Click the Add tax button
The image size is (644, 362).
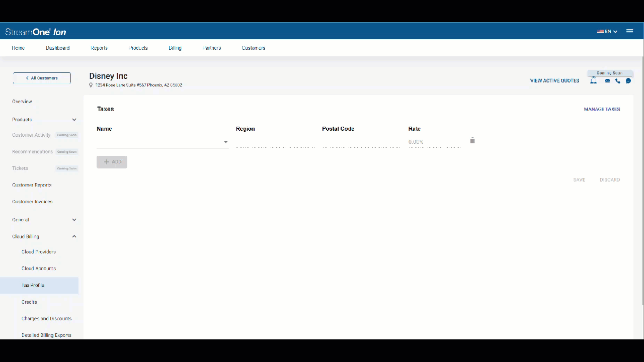tap(112, 162)
